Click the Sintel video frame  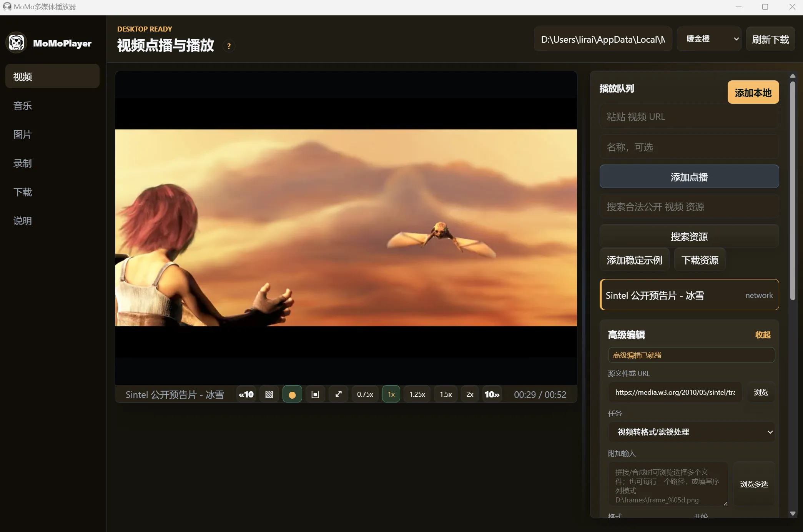(346, 228)
